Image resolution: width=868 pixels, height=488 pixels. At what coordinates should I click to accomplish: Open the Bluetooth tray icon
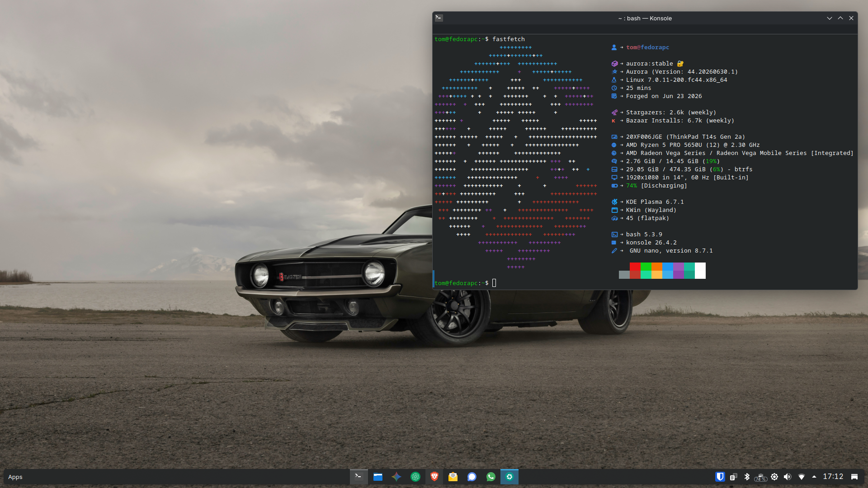tap(747, 477)
